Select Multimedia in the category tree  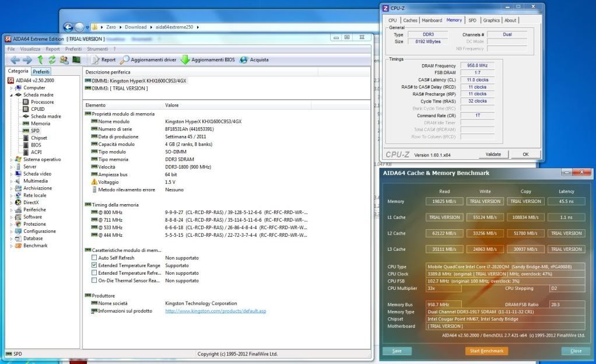coord(36,181)
